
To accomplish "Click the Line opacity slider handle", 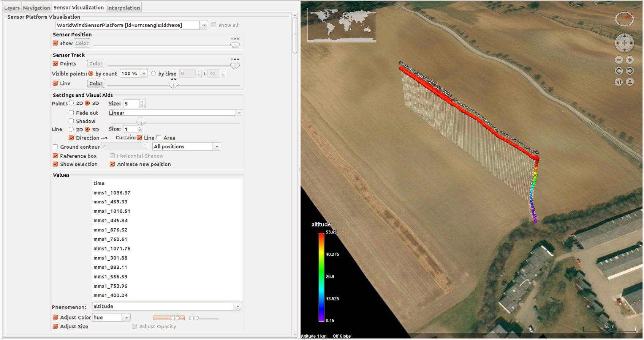I will pyautogui.click(x=174, y=85).
